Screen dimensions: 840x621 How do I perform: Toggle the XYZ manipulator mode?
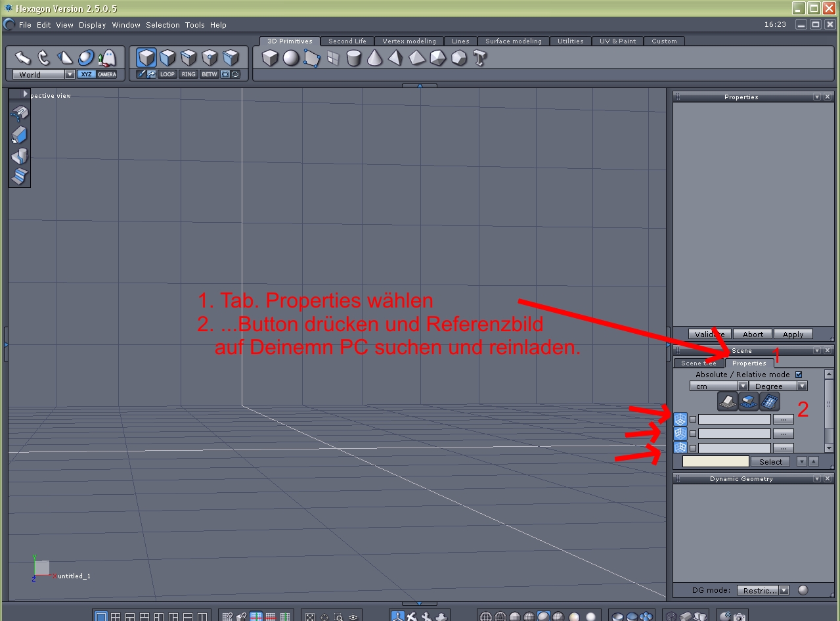[x=86, y=74]
